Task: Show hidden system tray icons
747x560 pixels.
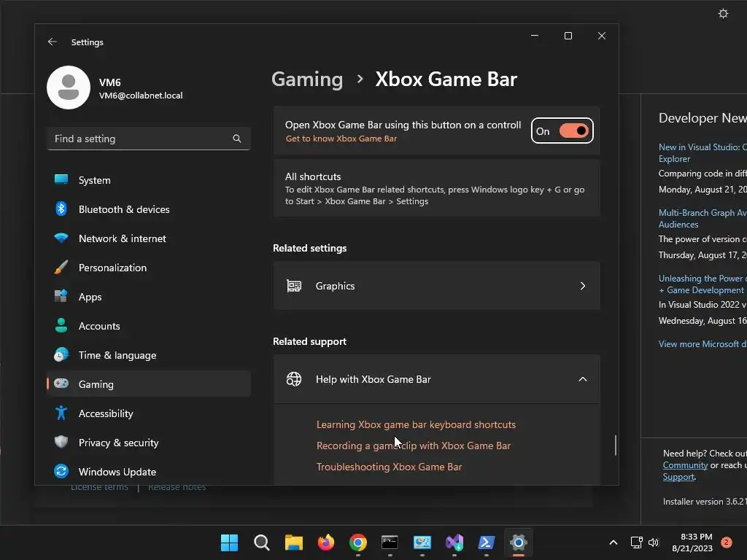Action: [614, 542]
